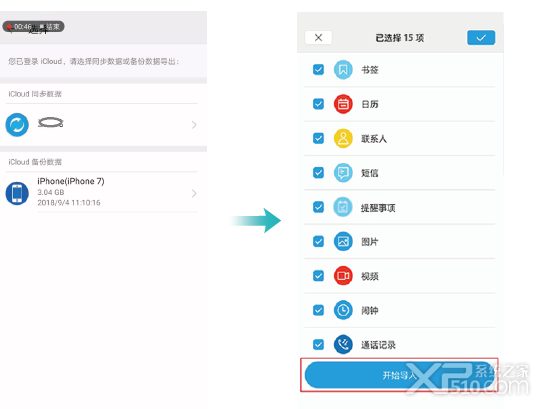Click the 书签 label
Viewport: 543px width, 409px height.
(370, 70)
